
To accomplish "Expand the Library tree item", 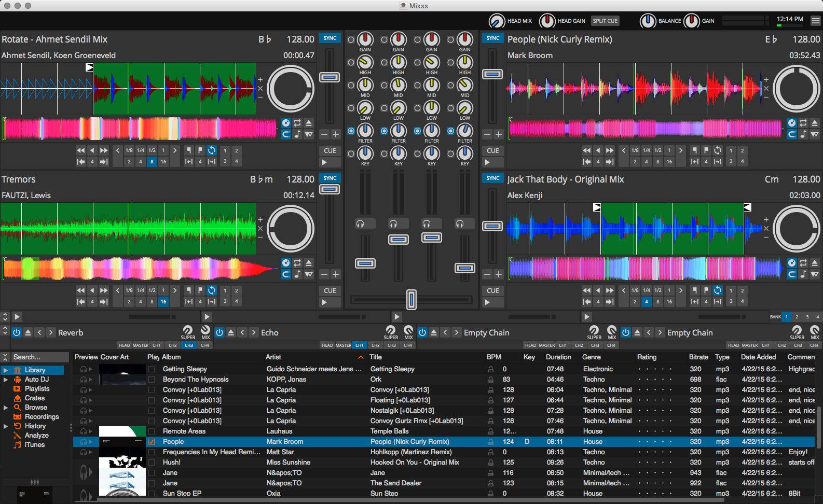I will tap(5, 370).
